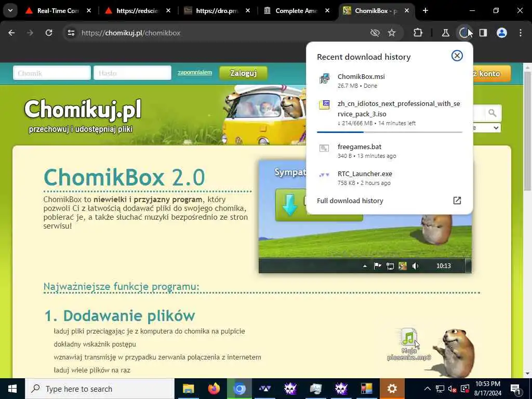Open File Explorer from the taskbar

pos(188,389)
